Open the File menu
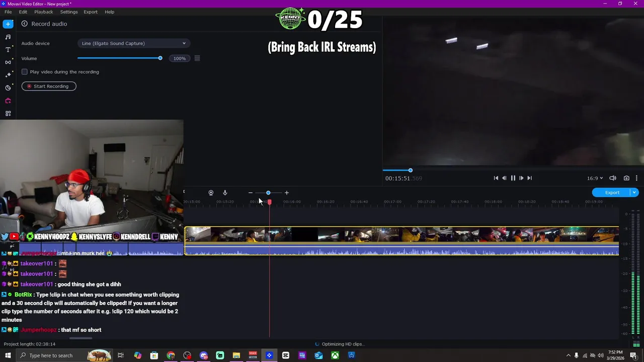Image resolution: width=644 pixels, height=362 pixels. 8,12
